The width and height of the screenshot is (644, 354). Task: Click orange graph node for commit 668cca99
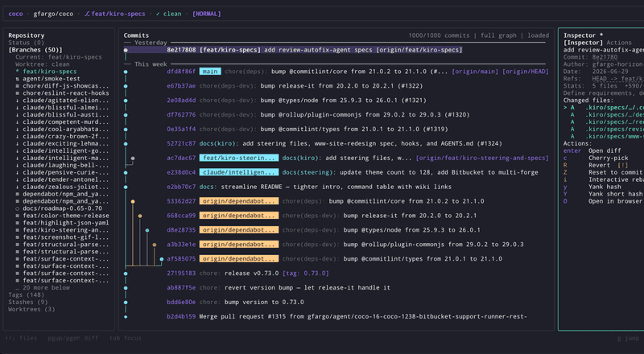coord(140,216)
